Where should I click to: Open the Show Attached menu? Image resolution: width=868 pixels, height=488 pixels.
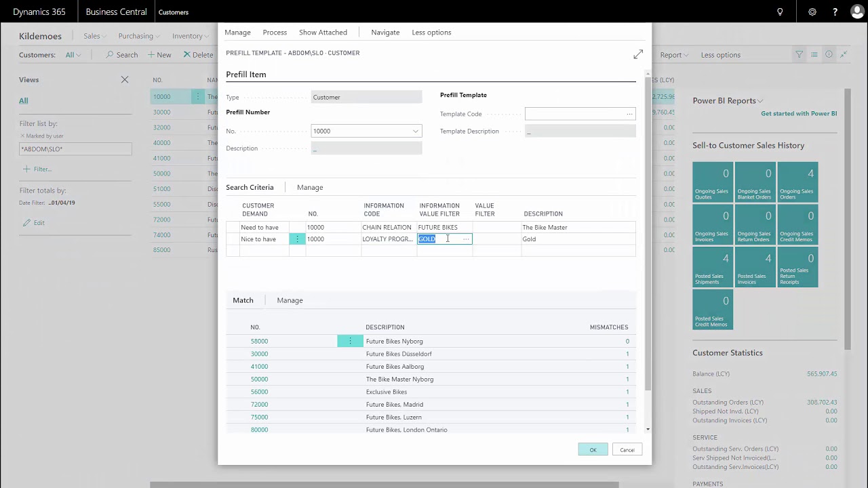point(323,33)
